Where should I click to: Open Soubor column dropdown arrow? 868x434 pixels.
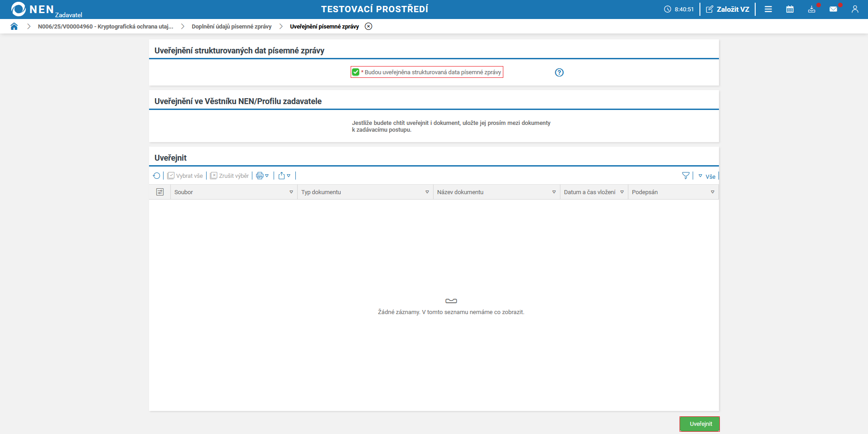point(291,192)
